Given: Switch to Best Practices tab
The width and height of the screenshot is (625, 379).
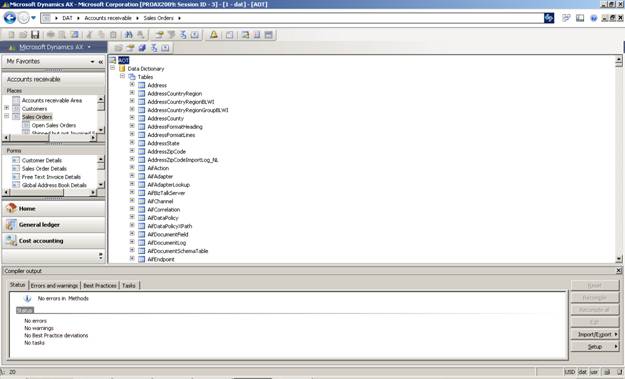Looking at the screenshot, I should [x=100, y=285].
